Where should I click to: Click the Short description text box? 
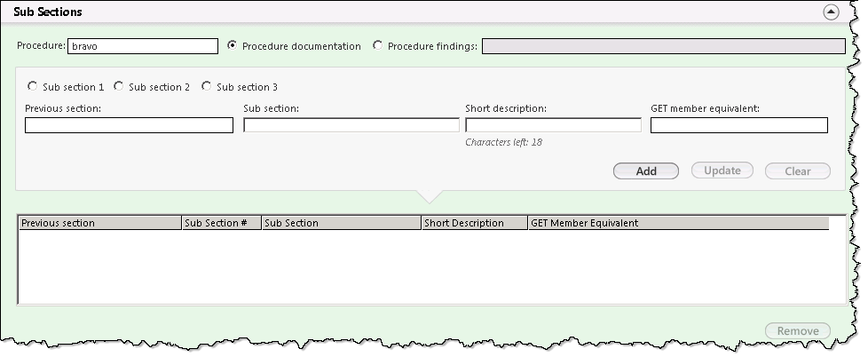coord(554,125)
